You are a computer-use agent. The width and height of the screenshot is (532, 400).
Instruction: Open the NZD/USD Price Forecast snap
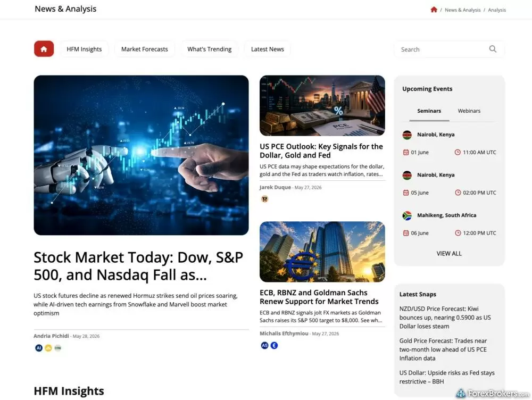(445, 318)
